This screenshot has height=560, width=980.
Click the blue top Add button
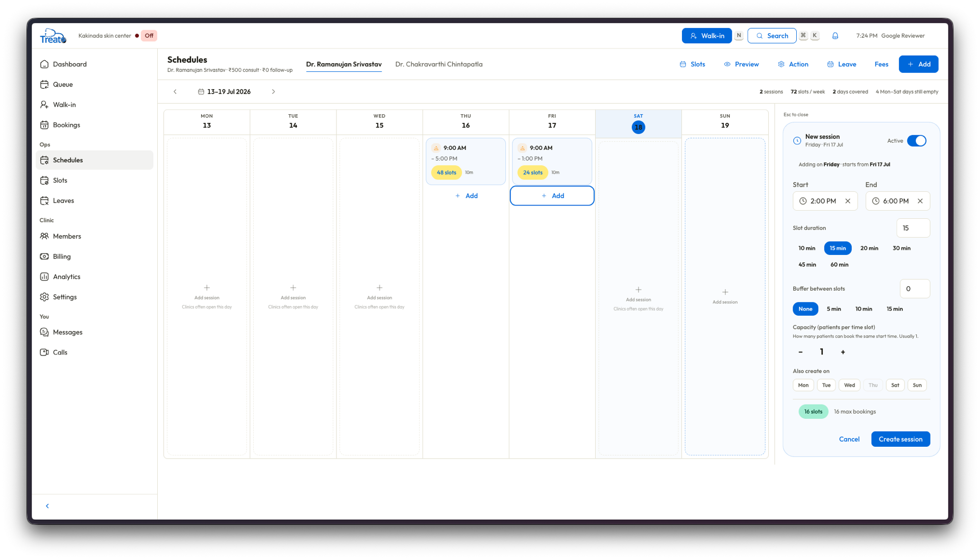pos(918,64)
